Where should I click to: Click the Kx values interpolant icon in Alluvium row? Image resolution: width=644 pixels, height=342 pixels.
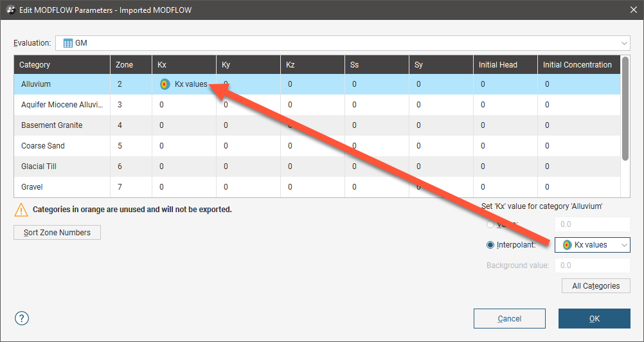165,84
